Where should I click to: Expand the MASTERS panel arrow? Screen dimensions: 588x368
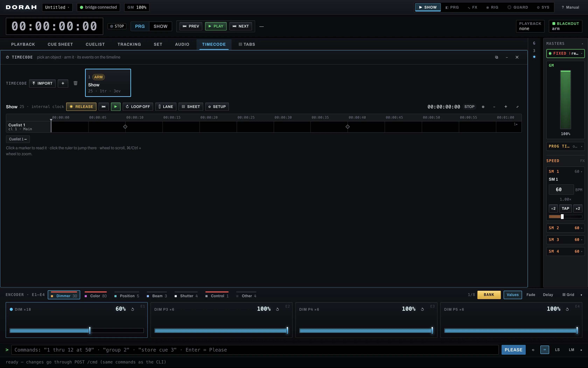582,44
